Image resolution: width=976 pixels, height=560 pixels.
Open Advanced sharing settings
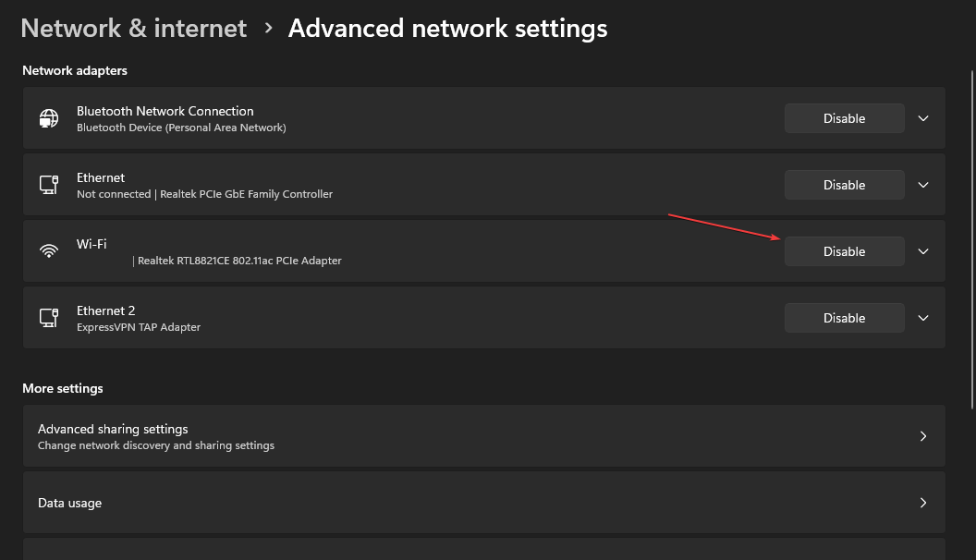[x=482, y=435]
